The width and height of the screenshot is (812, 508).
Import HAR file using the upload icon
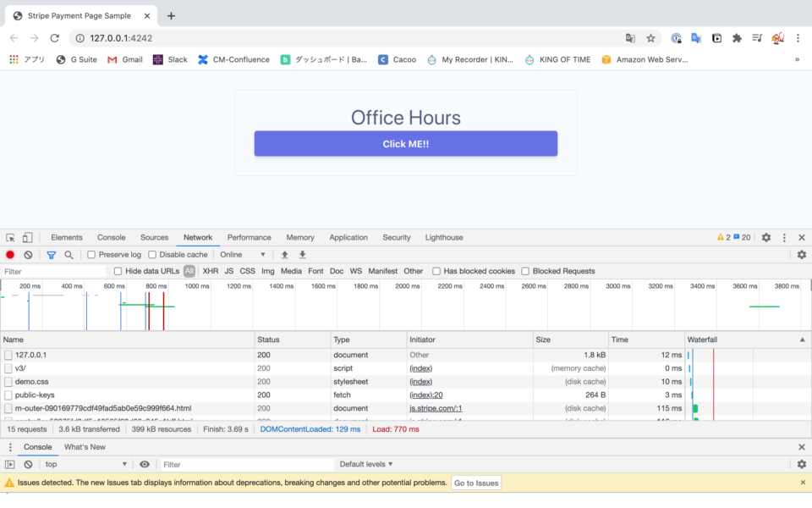(x=283, y=254)
